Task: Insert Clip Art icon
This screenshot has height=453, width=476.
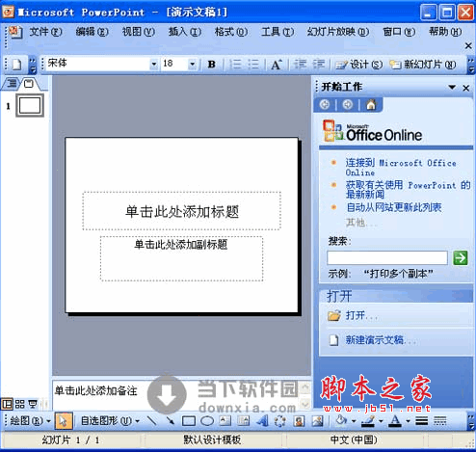Action: 299,420
